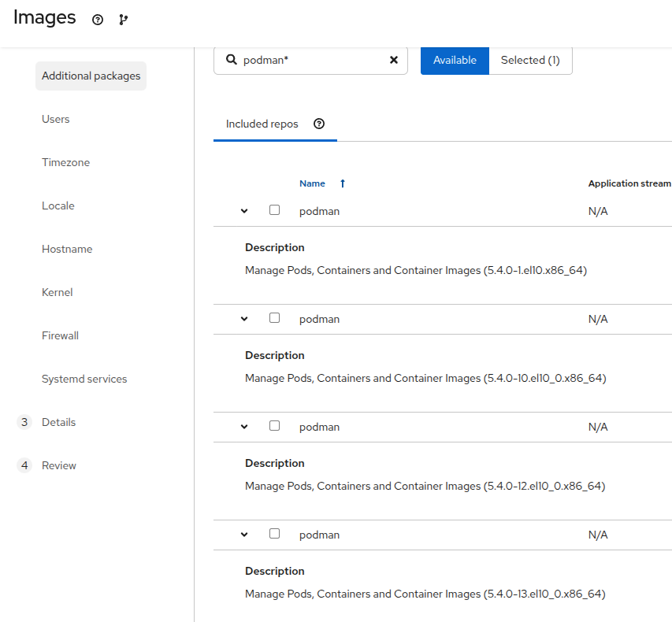Viewport: 672px width, 622px height.
Task: Show Available packages
Action: coord(455,60)
